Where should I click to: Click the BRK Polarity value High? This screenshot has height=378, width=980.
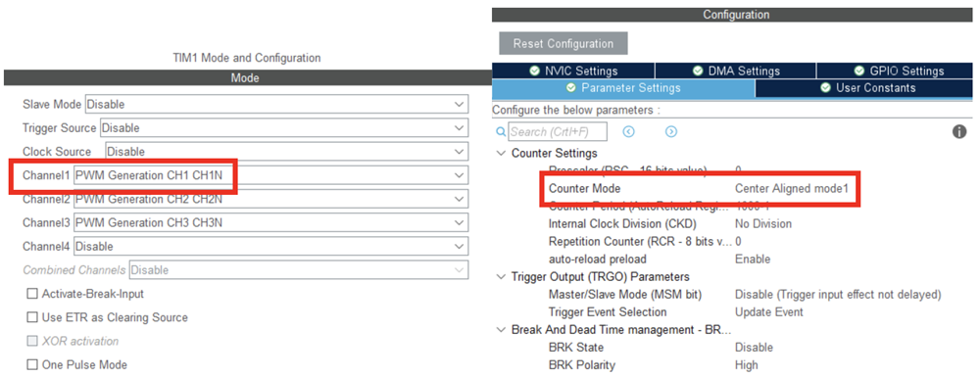coord(746,365)
